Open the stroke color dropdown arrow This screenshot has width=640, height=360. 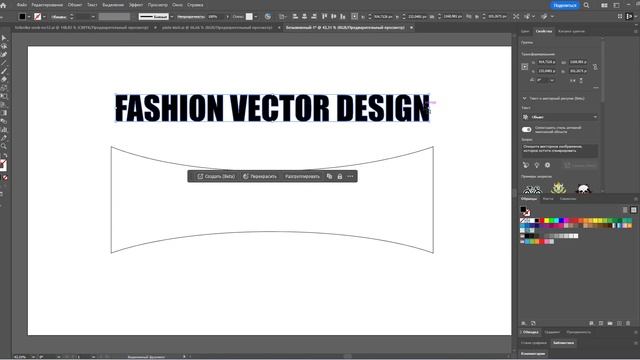[x=44, y=17]
